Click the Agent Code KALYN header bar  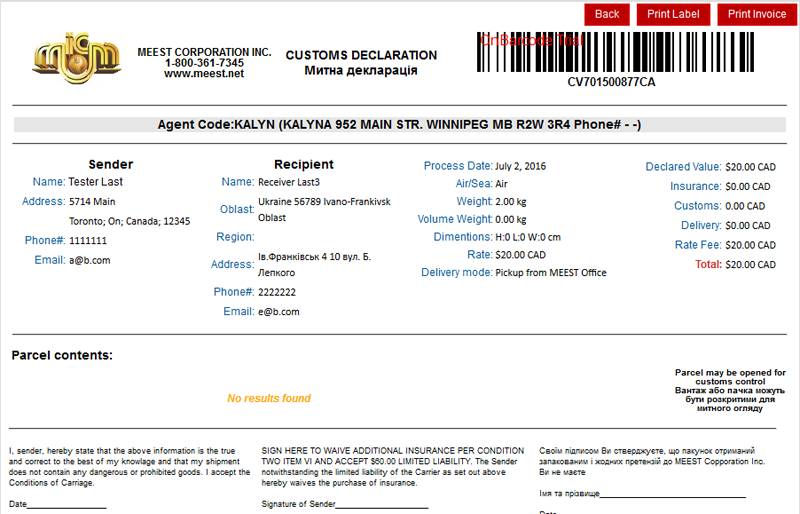(399, 125)
